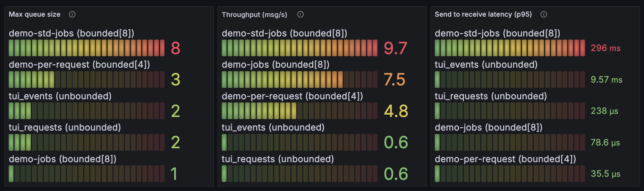The width and height of the screenshot is (644, 191).
Task: Click demo-jobs (bounded[8]) label in latency panel
Action: click(x=489, y=127)
